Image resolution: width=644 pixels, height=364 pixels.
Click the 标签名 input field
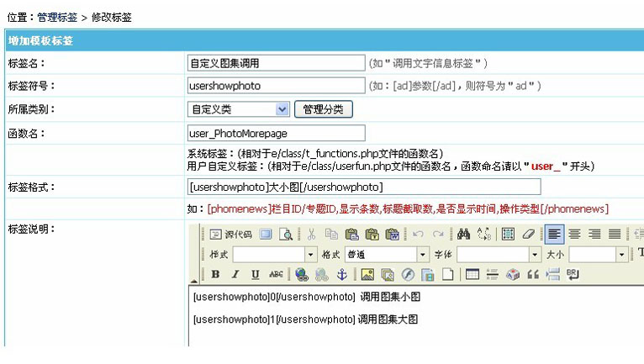[276, 63]
